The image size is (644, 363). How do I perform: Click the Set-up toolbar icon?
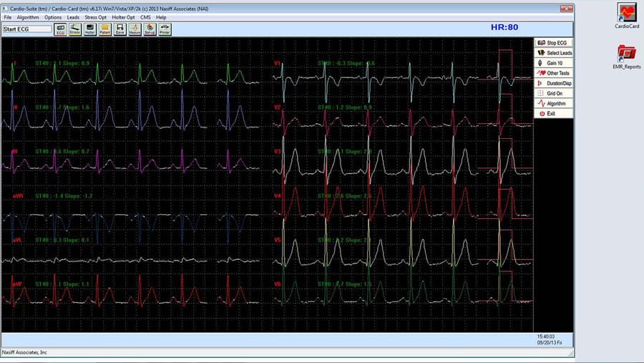(150, 29)
